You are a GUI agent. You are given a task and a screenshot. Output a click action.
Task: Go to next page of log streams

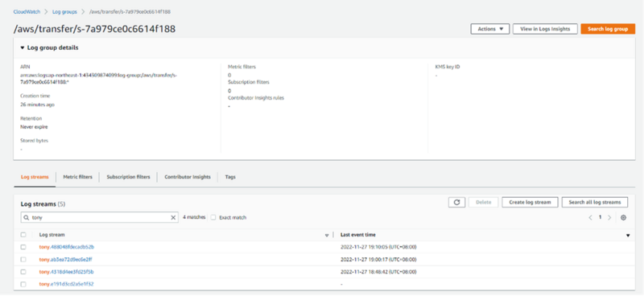coord(609,218)
